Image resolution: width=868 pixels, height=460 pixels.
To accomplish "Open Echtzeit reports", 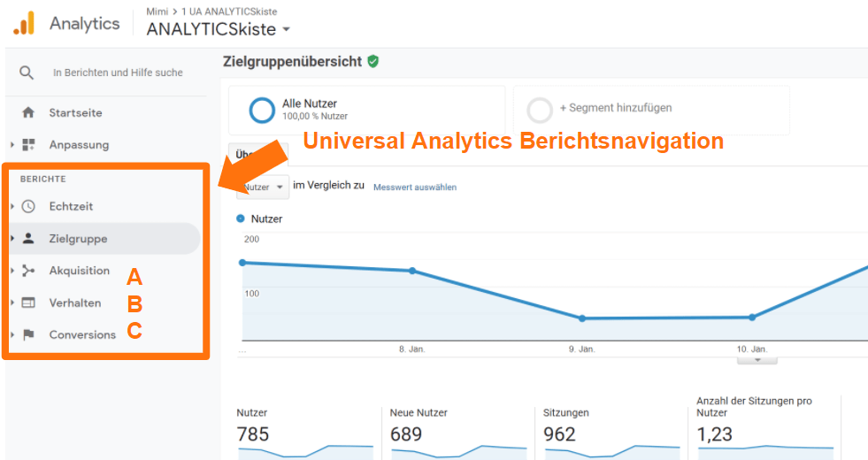I will click(71, 206).
